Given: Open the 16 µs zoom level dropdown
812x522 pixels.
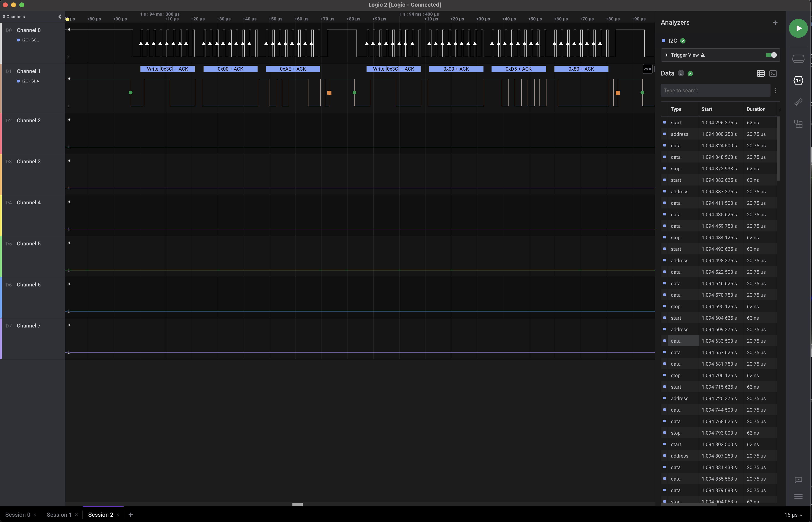Looking at the screenshot, I should [793, 515].
